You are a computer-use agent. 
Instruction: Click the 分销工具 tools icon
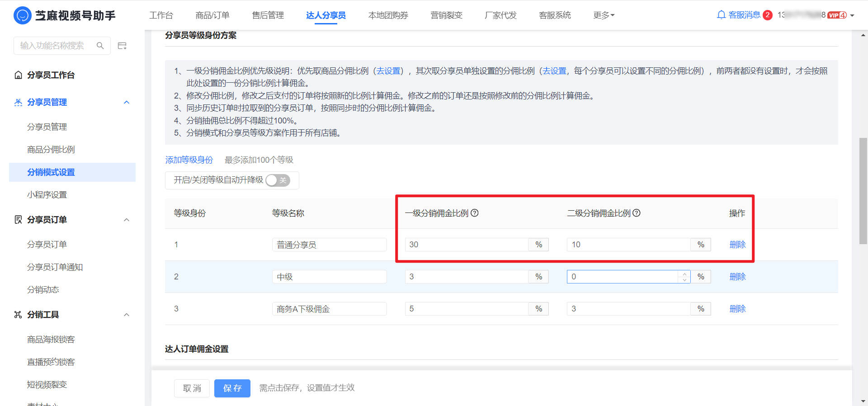(x=18, y=315)
